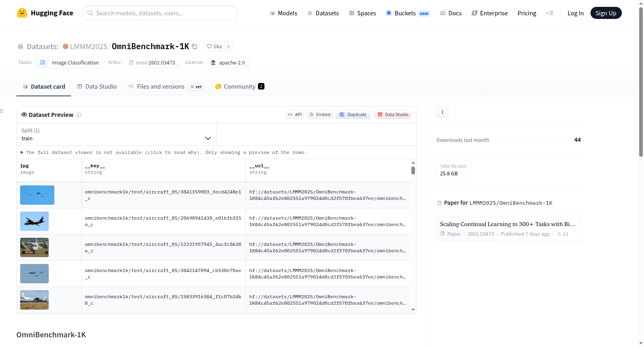Click the apache-2.0 license tag
This screenshot has height=347, width=644.
click(228, 62)
